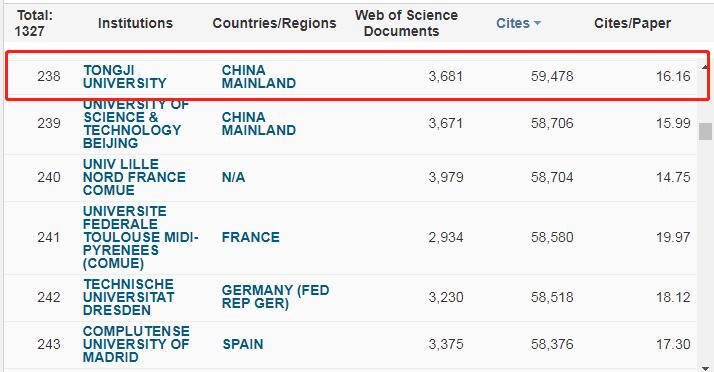Click CHINA MAINLAND in Tongji row
Viewport: 714px width, 372px height.
(259, 76)
